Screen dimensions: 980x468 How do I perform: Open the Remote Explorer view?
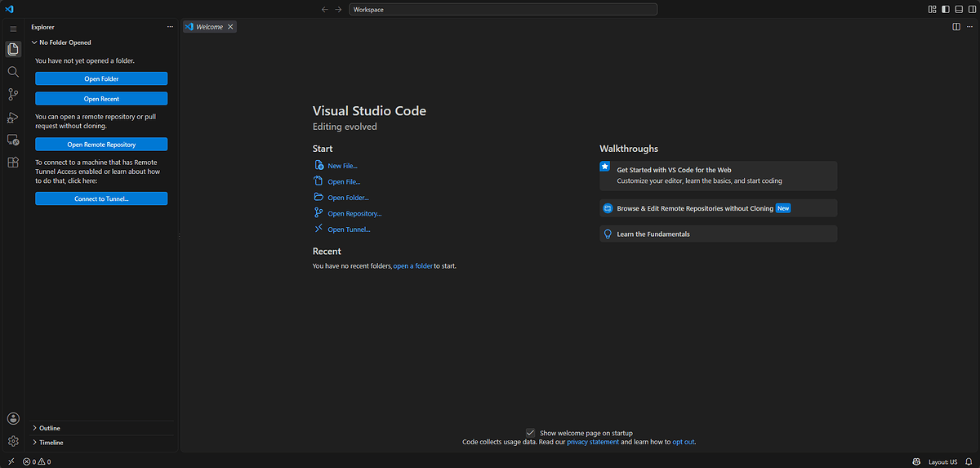[x=13, y=140]
